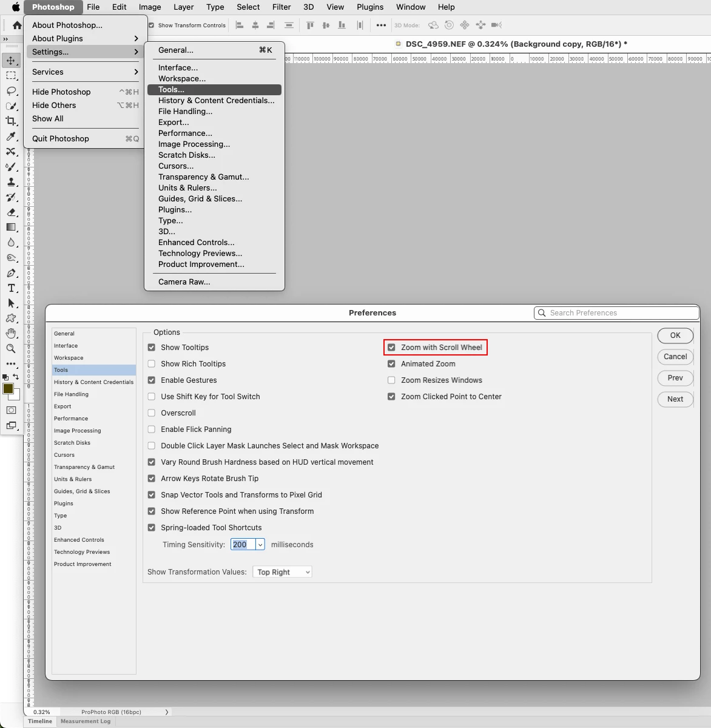Click the Next button
Image resolution: width=711 pixels, height=728 pixels.
pos(675,399)
